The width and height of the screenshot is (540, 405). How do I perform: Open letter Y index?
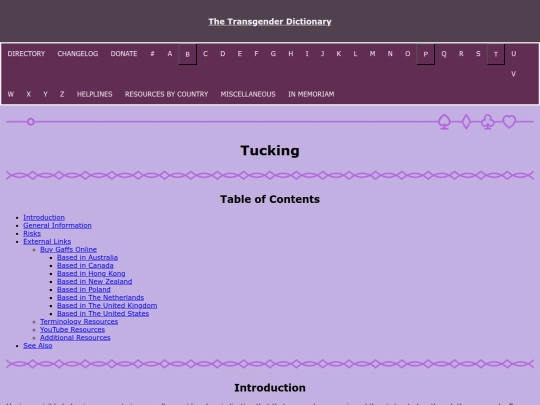[x=45, y=94]
